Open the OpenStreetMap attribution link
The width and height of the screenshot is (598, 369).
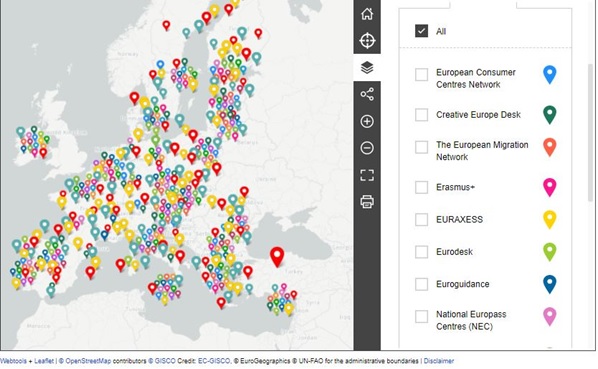point(88,361)
